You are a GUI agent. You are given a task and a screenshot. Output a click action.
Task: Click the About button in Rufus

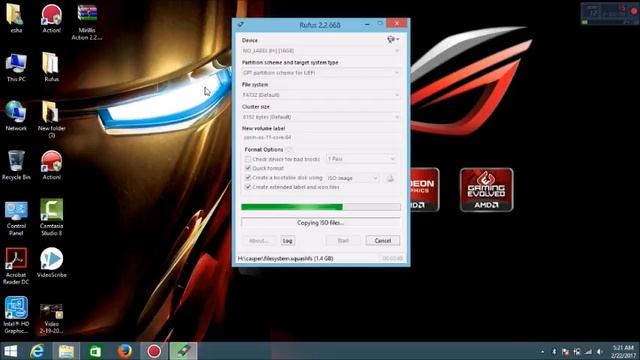pyautogui.click(x=259, y=241)
